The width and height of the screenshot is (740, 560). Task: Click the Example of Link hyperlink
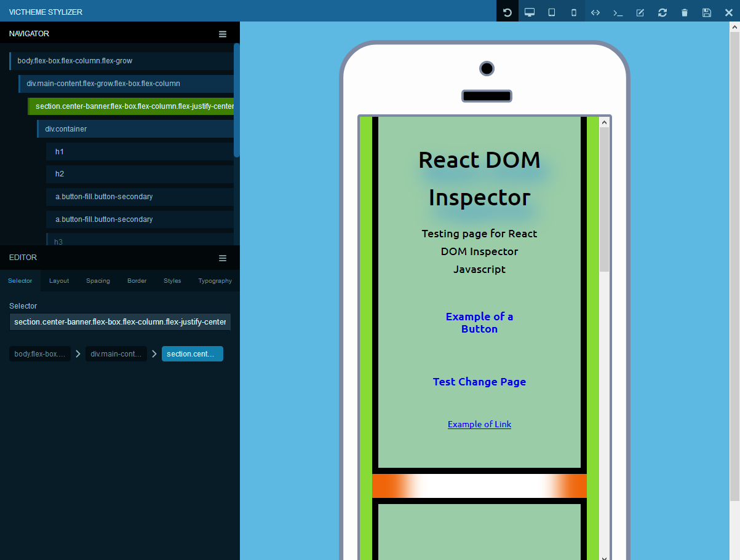point(479,424)
